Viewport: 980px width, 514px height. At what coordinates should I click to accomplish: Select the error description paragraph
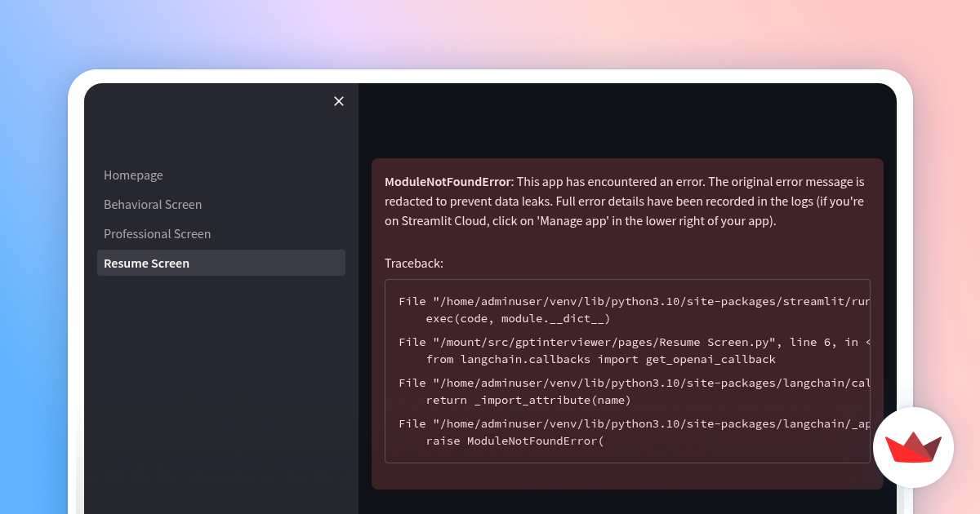(x=625, y=201)
